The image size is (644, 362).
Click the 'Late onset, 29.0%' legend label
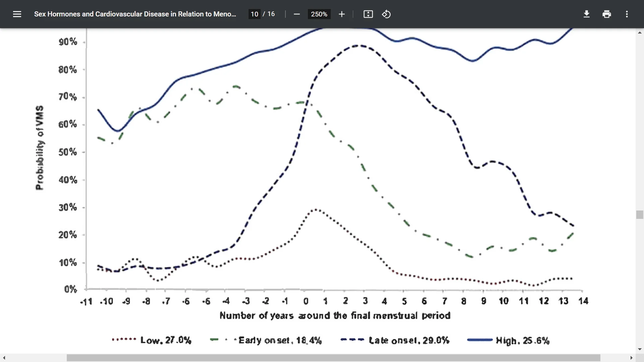[409, 340]
